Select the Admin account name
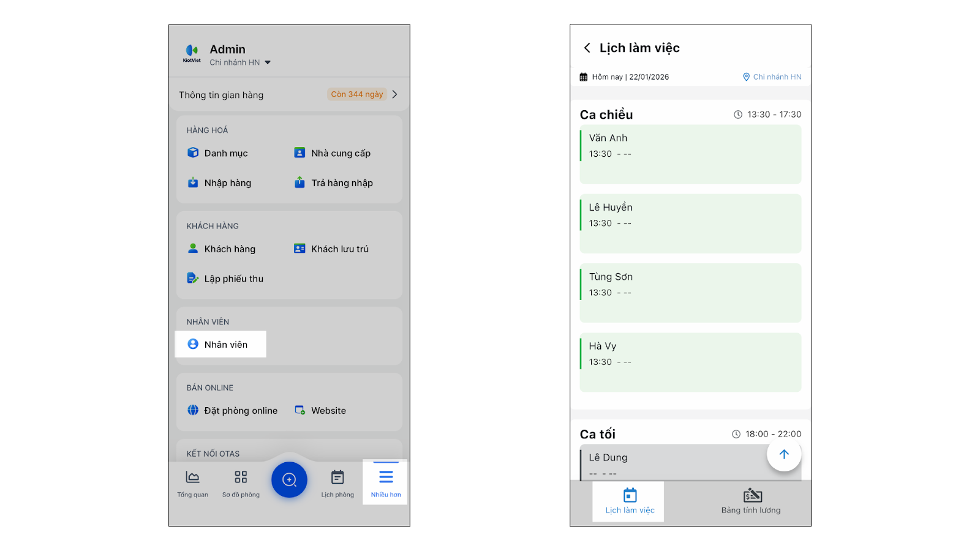The height and width of the screenshot is (551, 980). coord(227,50)
